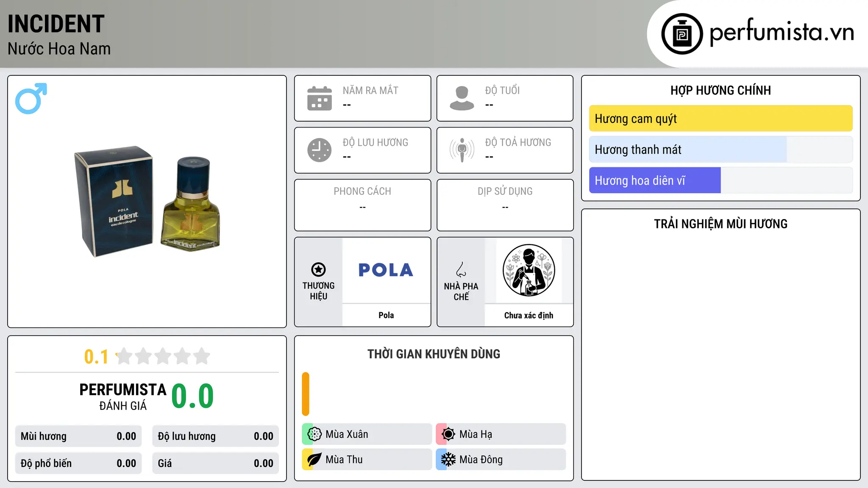Click the sillage icon beside Độ Toả Hương
Screen dimensions: 868x488
(x=462, y=150)
